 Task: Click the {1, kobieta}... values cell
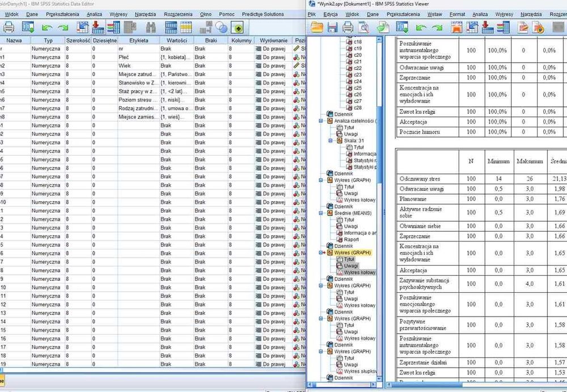pos(177,57)
